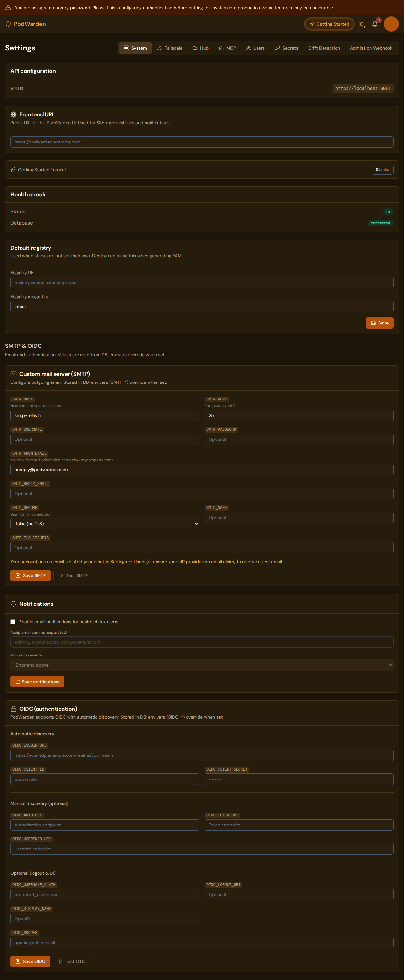This screenshot has width=404, height=980.
Task: Focus the OIDC_TOKEN_URI input field
Action: pos(299,825)
